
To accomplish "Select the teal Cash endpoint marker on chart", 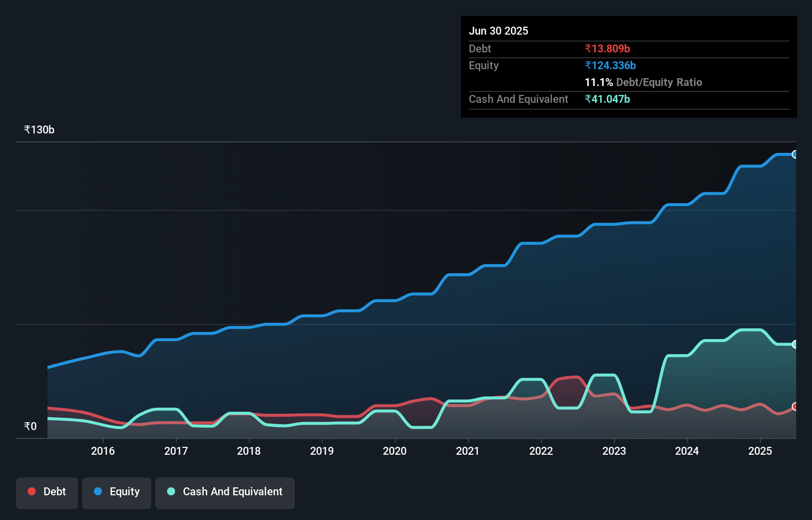I will (x=795, y=344).
